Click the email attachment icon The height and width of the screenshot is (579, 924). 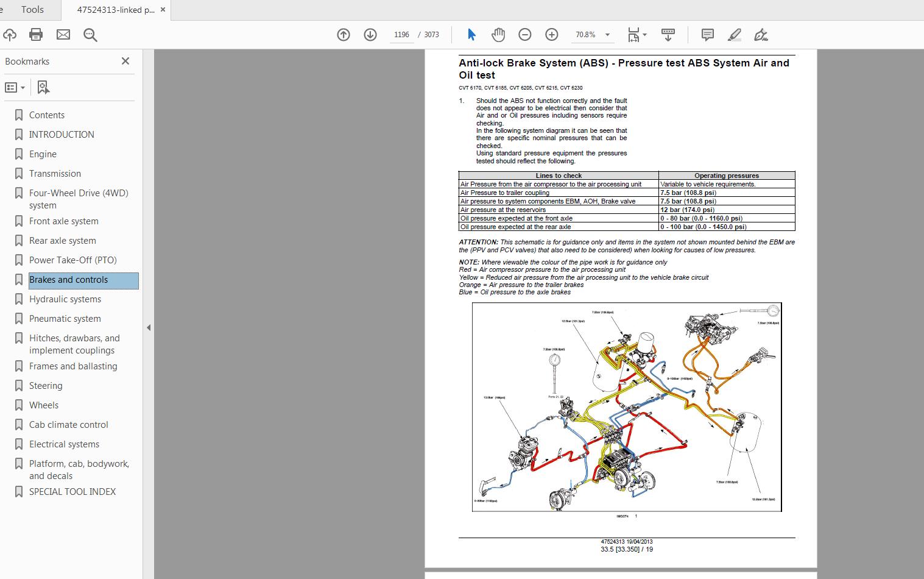click(x=63, y=35)
